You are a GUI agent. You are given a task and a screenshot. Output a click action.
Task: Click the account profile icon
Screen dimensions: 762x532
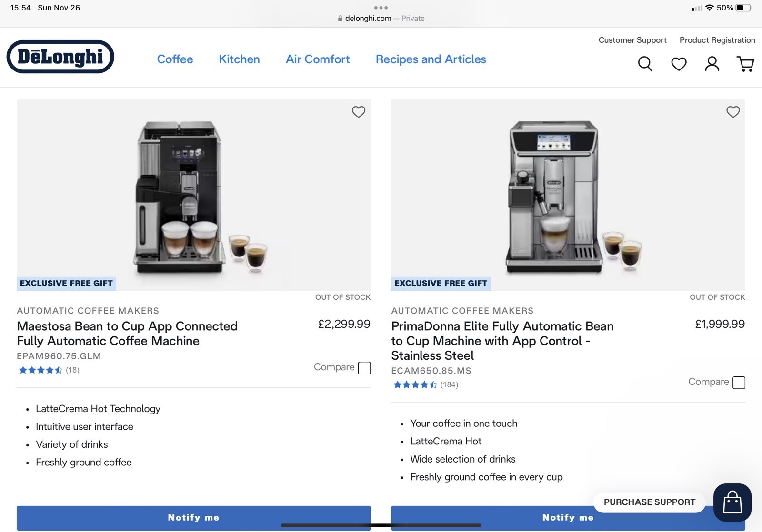click(712, 64)
